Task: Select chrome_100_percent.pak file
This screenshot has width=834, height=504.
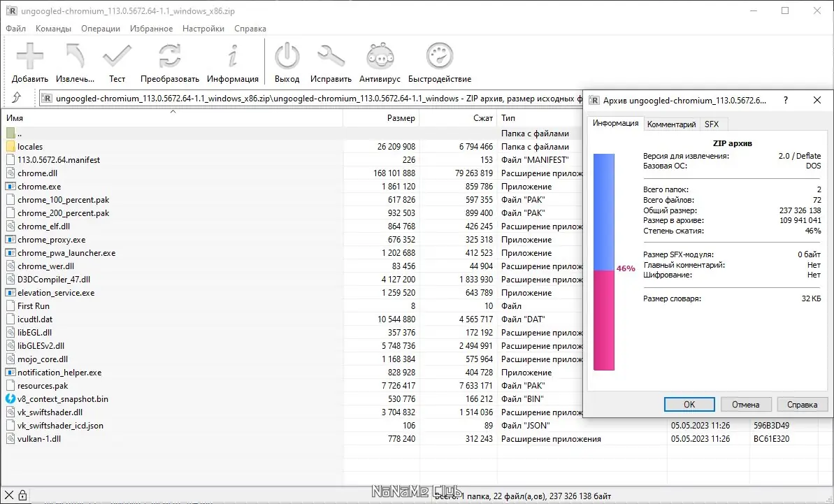Action: point(64,200)
